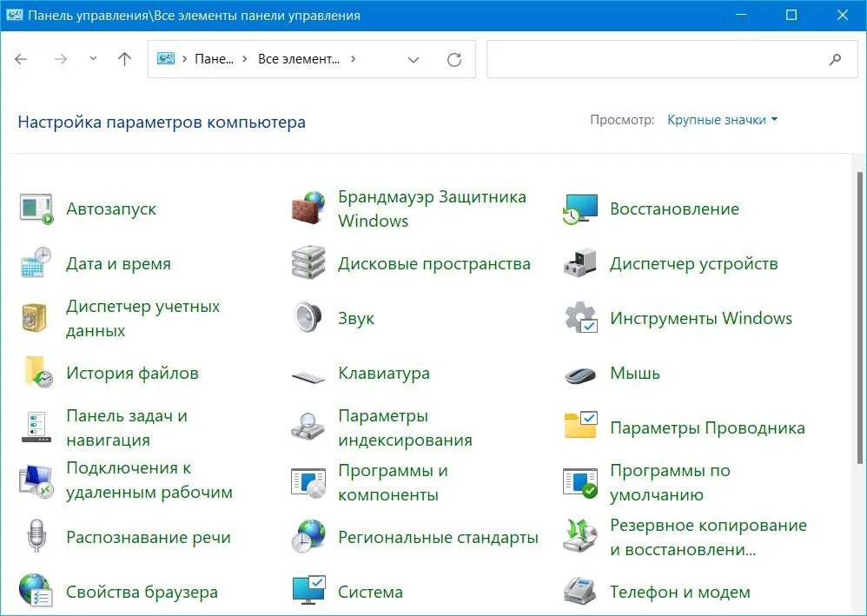Open the Система monitor icon
This screenshot has height=616, width=867.
pyautogui.click(x=308, y=589)
